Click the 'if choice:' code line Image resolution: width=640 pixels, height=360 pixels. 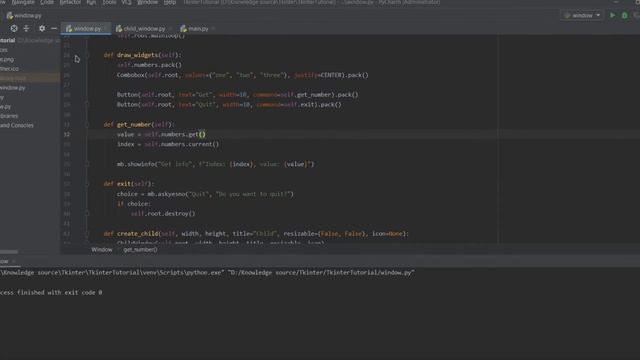coord(134,204)
